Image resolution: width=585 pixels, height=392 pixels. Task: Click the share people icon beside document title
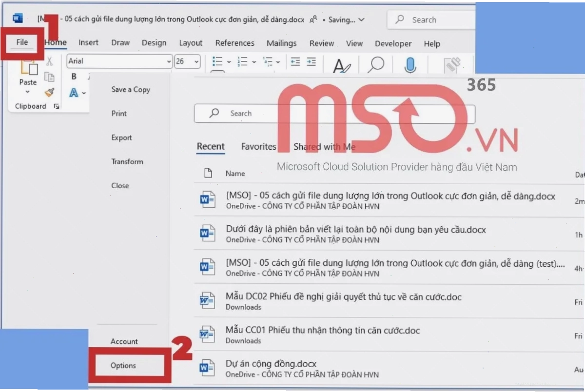click(x=314, y=20)
